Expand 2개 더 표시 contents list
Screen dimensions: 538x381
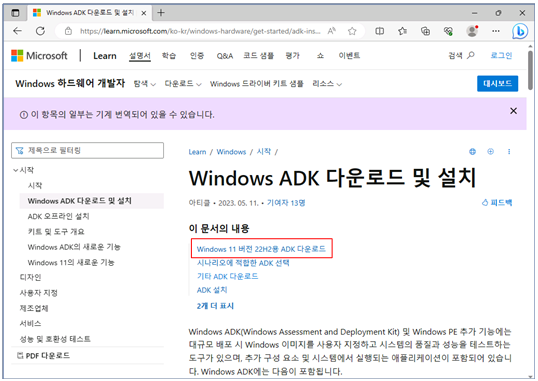click(215, 306)
